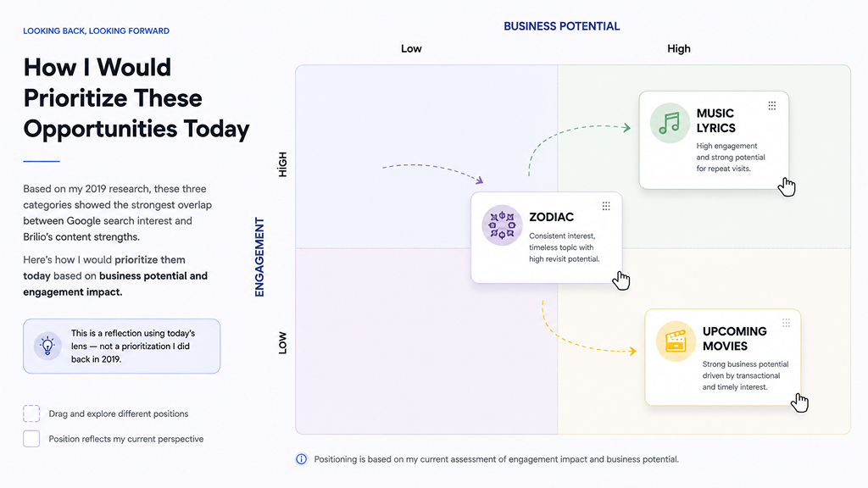Viewport: 868px width, 488px height.
Task: Click the yellow movie clapperboard icon
Action: [676, 341]
